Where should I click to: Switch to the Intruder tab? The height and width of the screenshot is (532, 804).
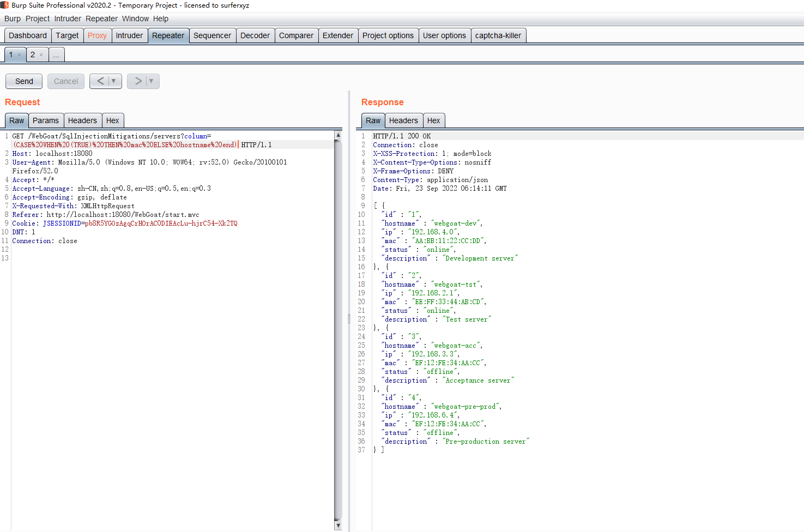[x=129, y=35]
